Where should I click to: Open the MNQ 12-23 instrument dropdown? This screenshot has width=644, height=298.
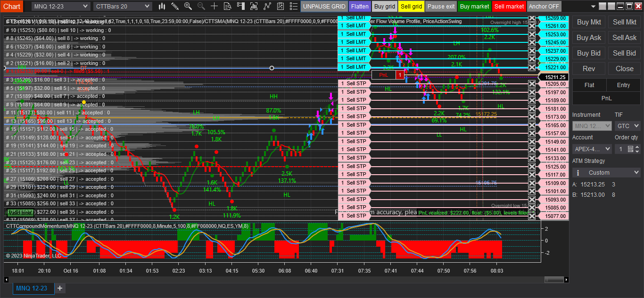61,6
